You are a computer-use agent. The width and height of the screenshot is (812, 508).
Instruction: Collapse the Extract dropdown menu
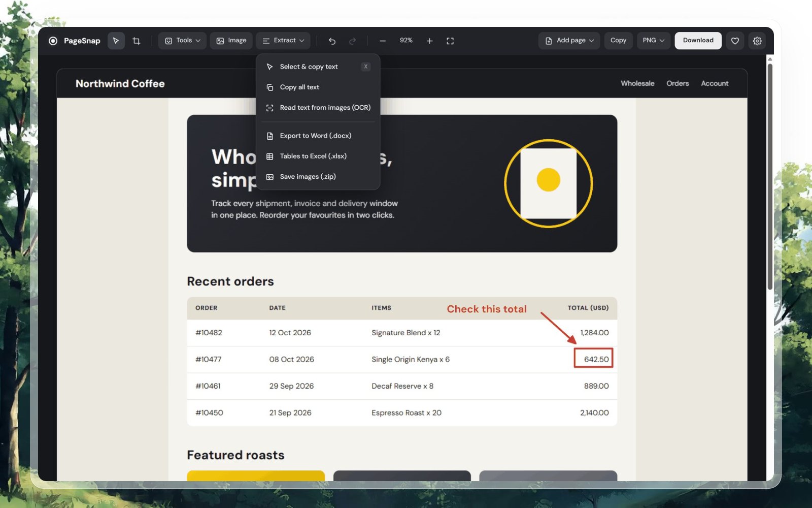click(283, 41)
